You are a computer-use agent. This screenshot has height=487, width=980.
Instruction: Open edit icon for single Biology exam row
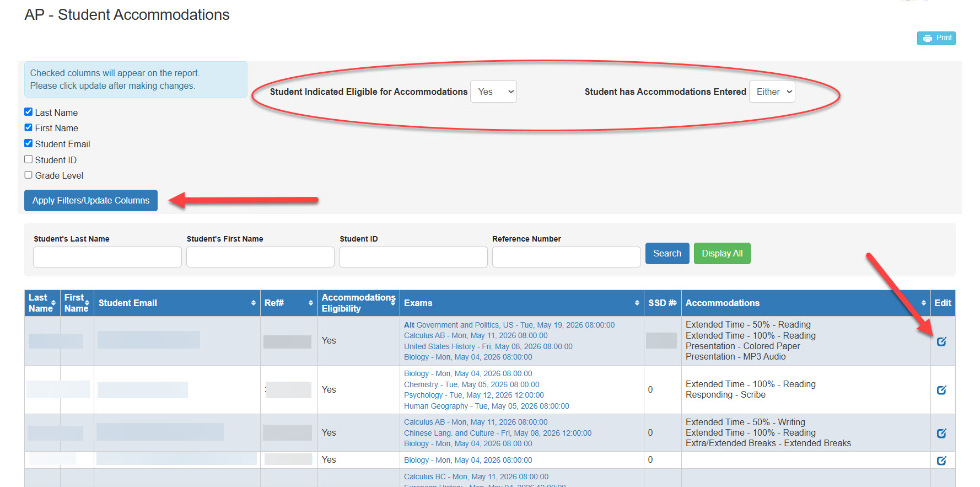click(x=941, y=460)
